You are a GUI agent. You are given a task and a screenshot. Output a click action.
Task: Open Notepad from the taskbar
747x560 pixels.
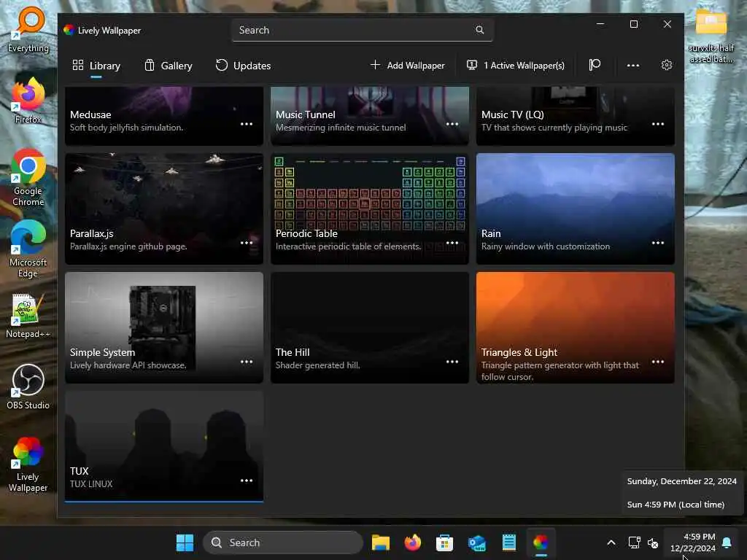click(x=508, y=542)
